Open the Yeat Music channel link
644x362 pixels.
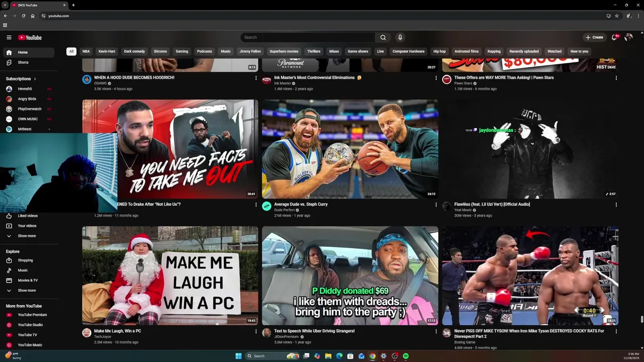coord(463,210)
